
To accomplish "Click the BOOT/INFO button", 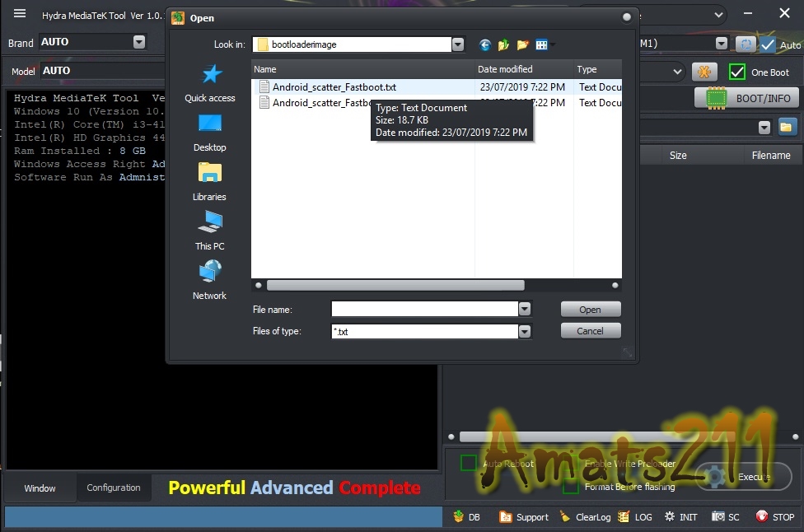I will coord(746,98).
